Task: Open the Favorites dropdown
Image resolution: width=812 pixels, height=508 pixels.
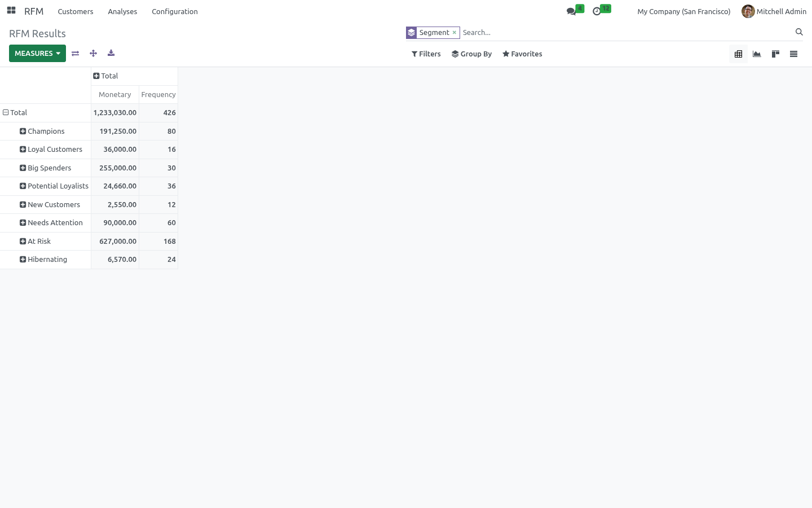Action: click(x=522, y=54)
